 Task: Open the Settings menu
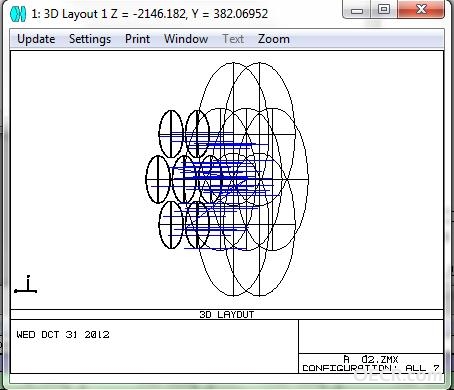tap(90, 39)
